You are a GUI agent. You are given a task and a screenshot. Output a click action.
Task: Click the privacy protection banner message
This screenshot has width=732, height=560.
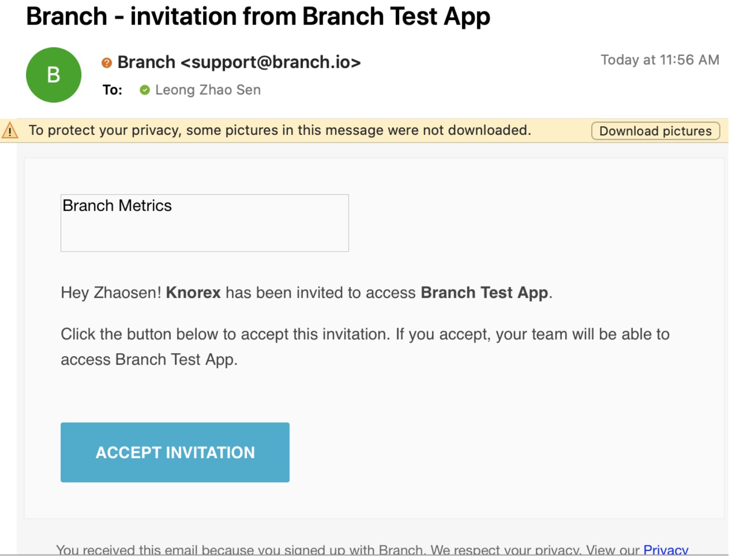pos(280,130)
